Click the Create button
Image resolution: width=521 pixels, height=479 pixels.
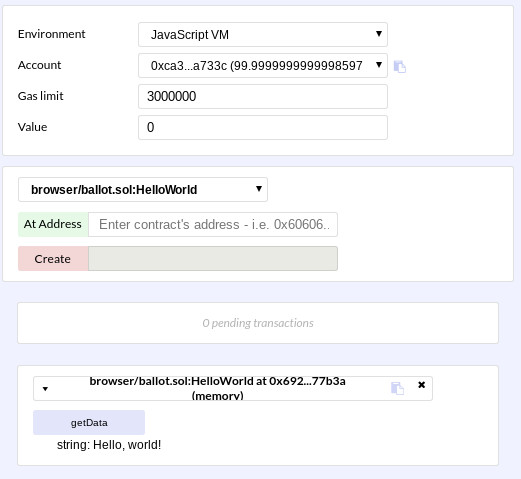click(53, 258)
